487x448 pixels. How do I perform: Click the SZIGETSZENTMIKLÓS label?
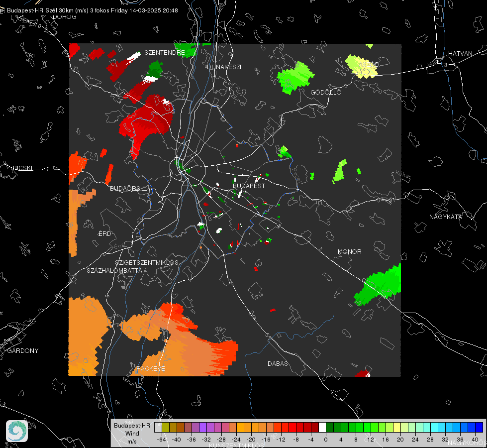pos(147,262)
